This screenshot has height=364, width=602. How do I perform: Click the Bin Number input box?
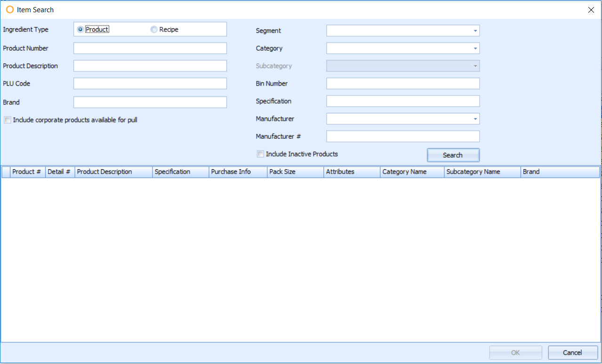coord(402,84)
